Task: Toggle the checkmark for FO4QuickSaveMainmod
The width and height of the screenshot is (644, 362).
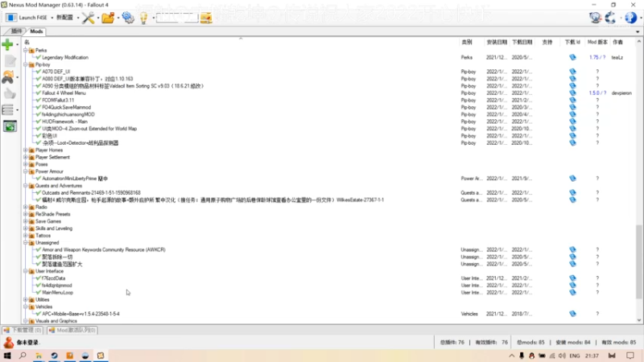Action: 38,107
